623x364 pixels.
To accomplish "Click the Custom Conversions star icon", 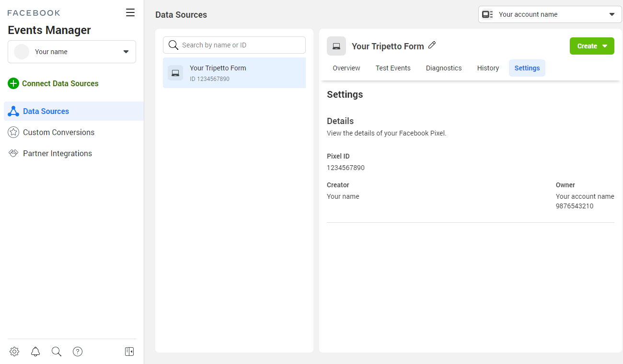I will (13, 132).
